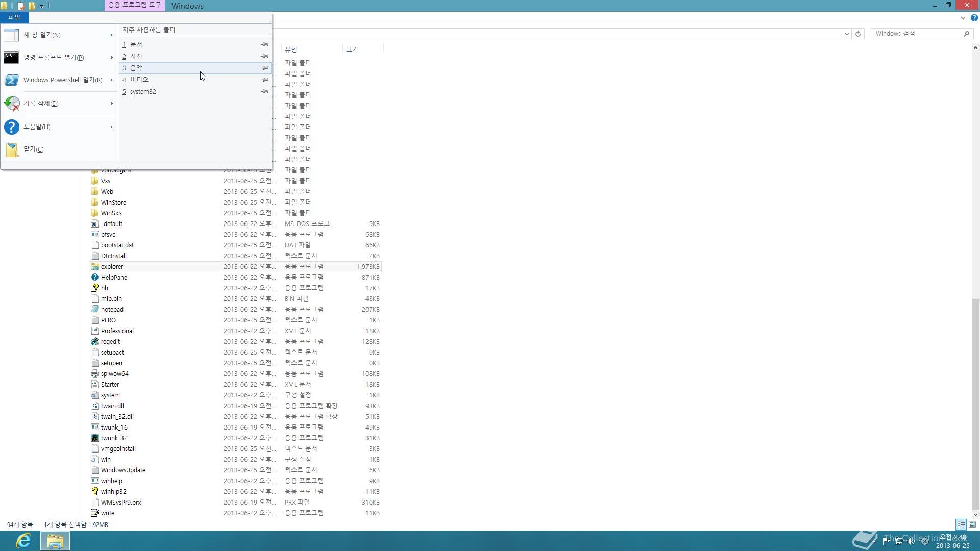Select the 파일 ribbon tab
Screen dimensions: 980x551
(14, 17)
